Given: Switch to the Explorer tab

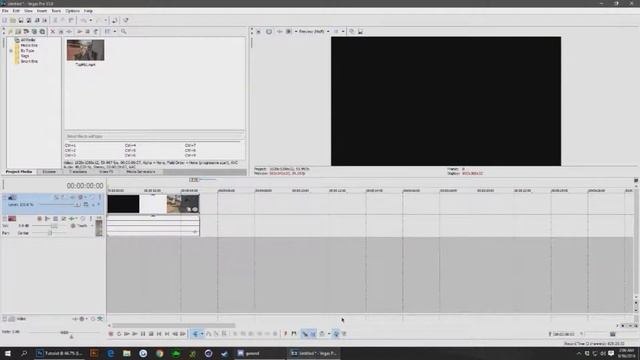Looking at the screenshot, I should click(49, 172).
